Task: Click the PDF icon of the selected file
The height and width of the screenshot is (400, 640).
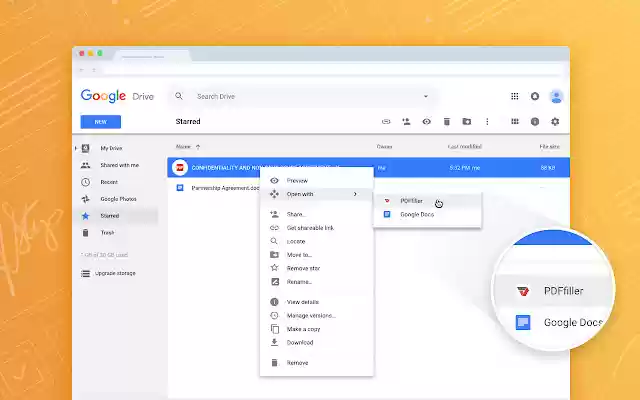Action: pos(180,168)
